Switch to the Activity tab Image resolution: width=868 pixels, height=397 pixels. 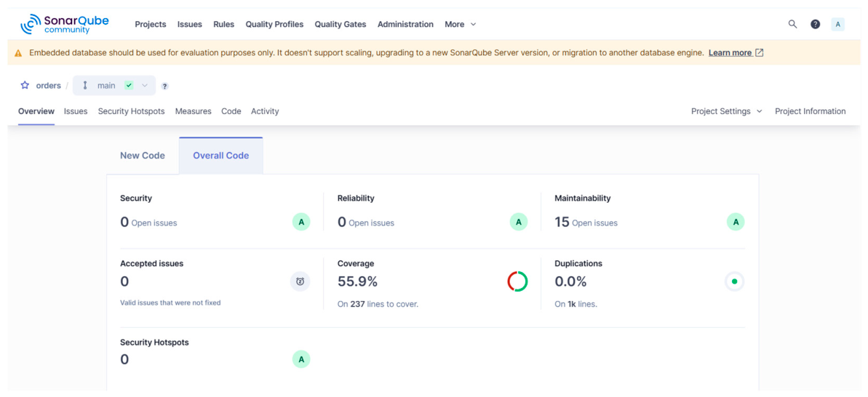point(265,111)
